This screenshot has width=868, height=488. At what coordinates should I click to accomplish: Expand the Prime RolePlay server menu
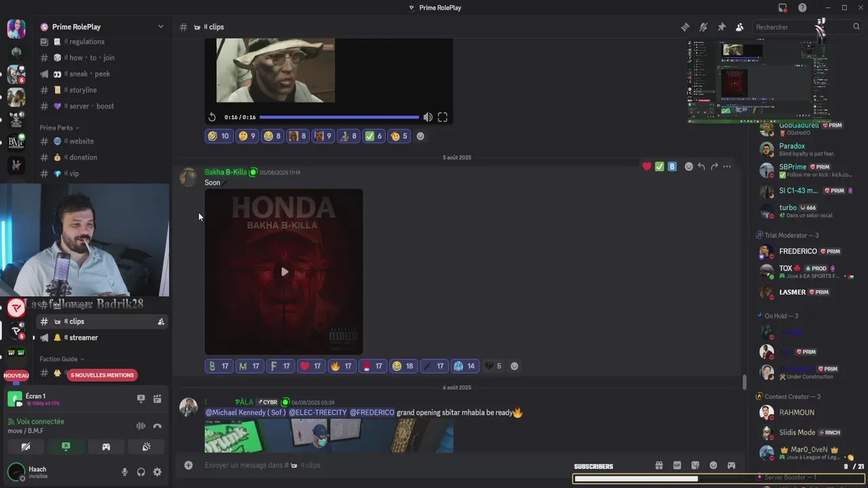click(x=161, y=26)
